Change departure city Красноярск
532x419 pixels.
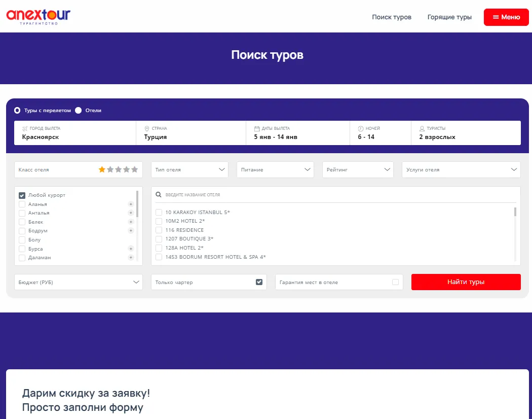(x=75, y=133)
